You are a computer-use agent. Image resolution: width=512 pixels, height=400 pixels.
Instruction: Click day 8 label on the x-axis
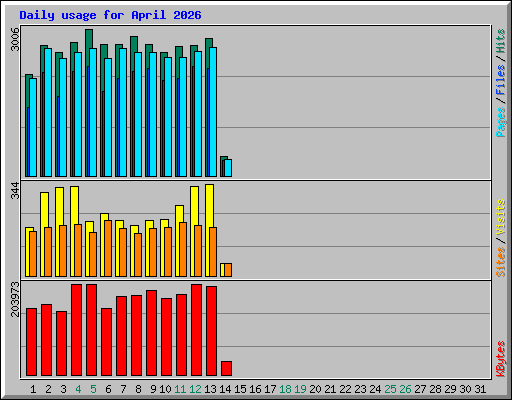(138, 389)
